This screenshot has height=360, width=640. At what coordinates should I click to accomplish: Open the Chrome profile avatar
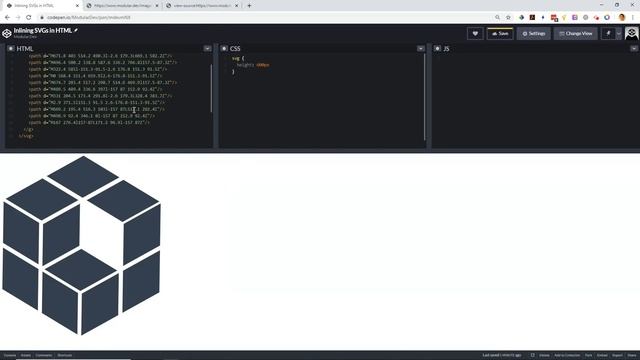click(x=622, y=18)
